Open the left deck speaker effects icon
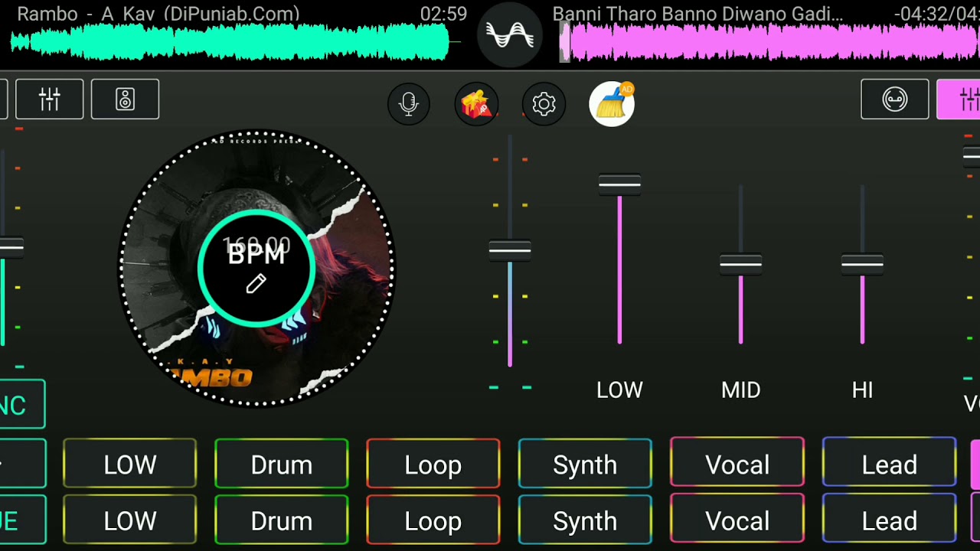 (125, 99)
